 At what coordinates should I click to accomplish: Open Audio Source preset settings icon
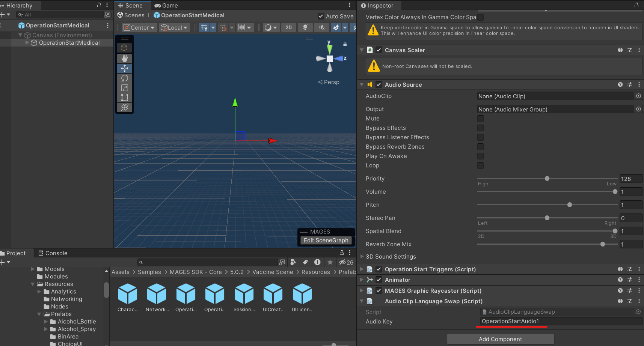pos(630,84)
